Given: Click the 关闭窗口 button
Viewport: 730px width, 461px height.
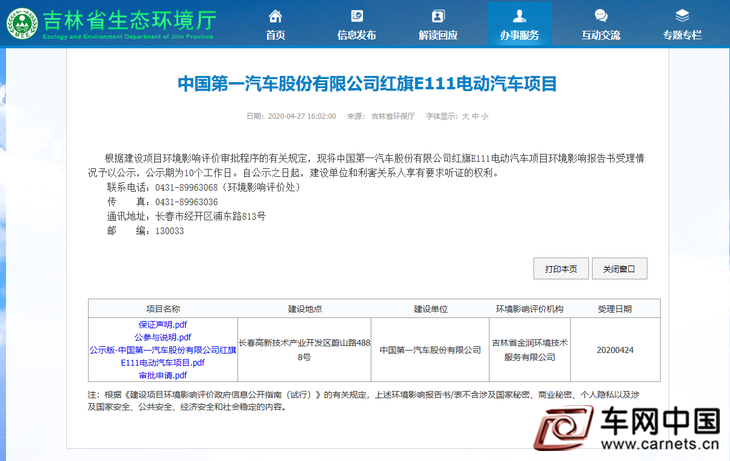Looking at the screenshot, I should pos(620,269).
